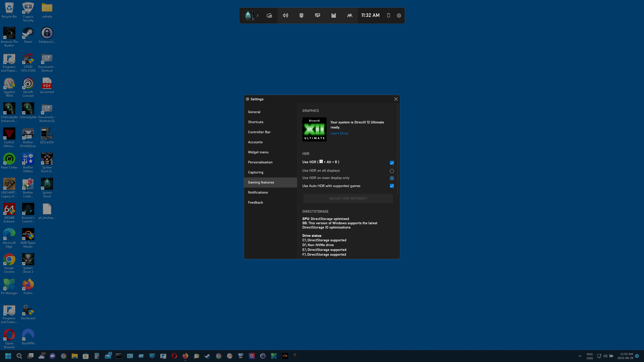
Task: Uncheck the Use HDR checkbox
Action: tap(392, 163)
